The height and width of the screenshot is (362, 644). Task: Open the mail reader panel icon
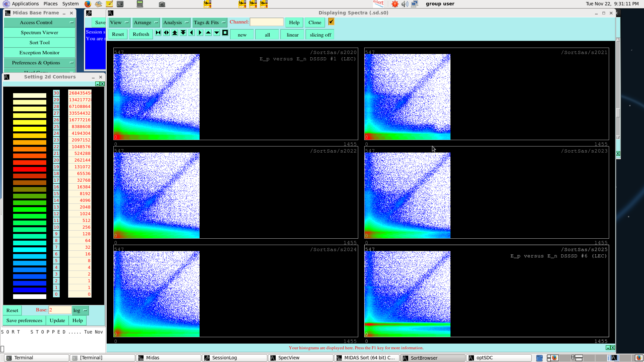[x=99, y=4]
